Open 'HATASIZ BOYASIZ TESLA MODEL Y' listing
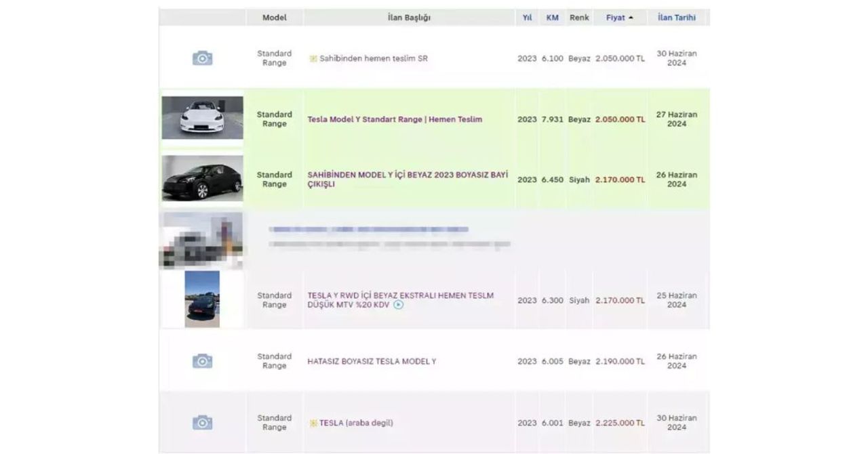Image resolution: width=868 pixels, height=454 pixels. click(372, 361)
